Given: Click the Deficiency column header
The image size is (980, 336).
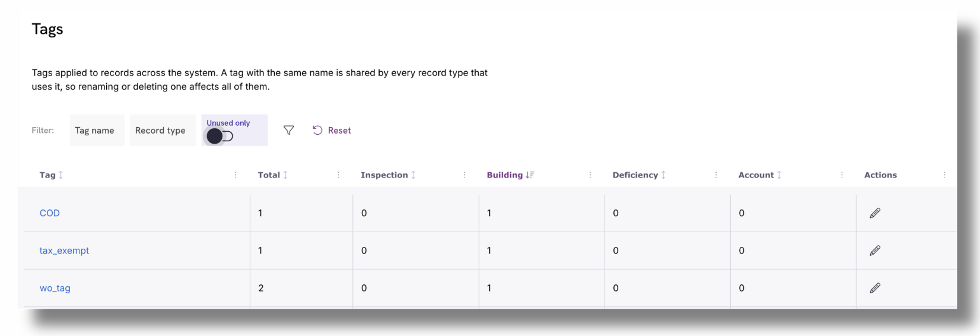Looking at the screenshot, I should point(635,175).
